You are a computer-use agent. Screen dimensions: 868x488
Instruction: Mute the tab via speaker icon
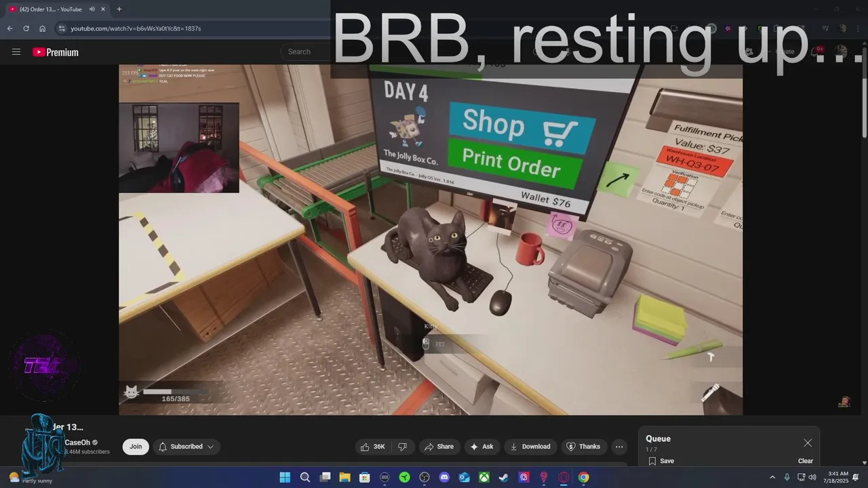click(x=92, y=9)
